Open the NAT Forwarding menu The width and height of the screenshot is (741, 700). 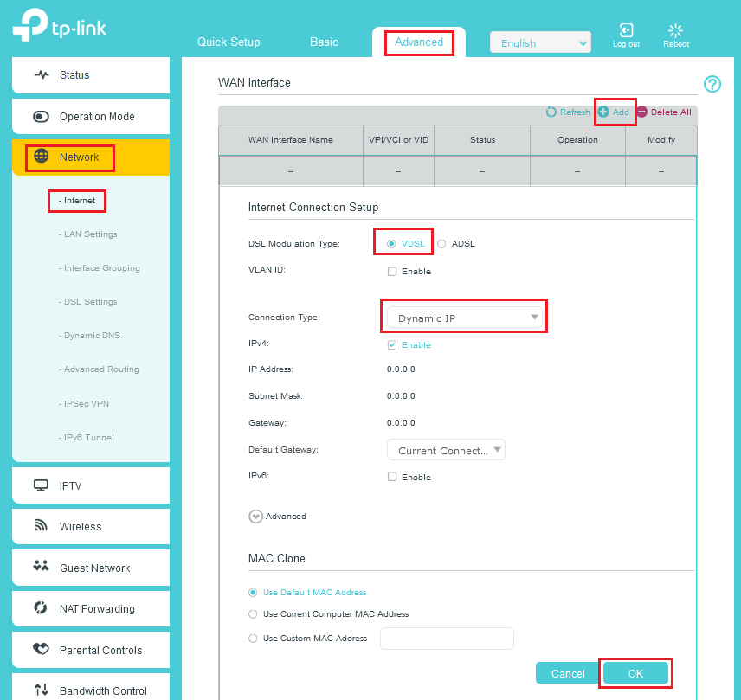click(x=91, y=609)
